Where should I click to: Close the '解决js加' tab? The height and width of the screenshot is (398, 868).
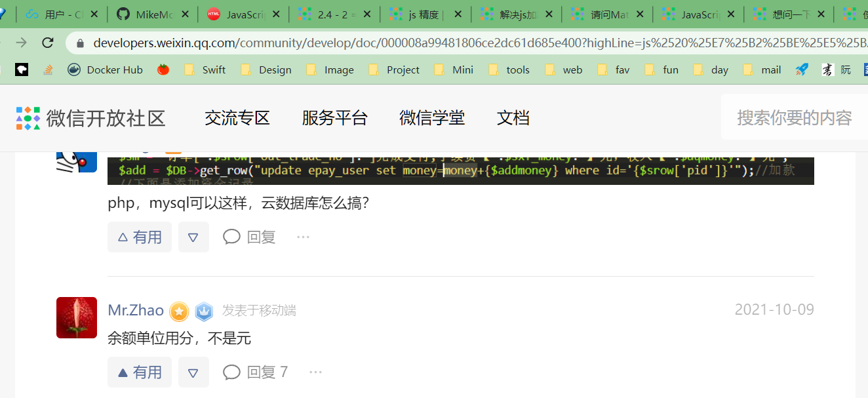pyautogui.click(x=549, y=14)
